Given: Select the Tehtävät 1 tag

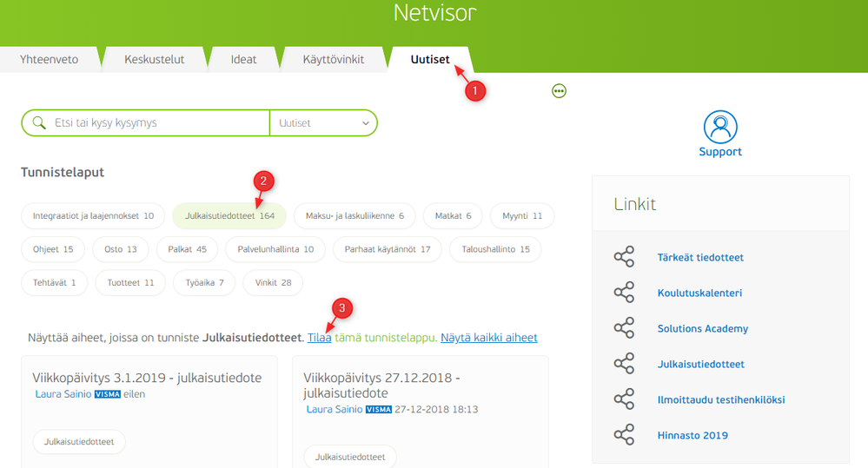Looking at the screenshot, I should (x=54, y=282).
